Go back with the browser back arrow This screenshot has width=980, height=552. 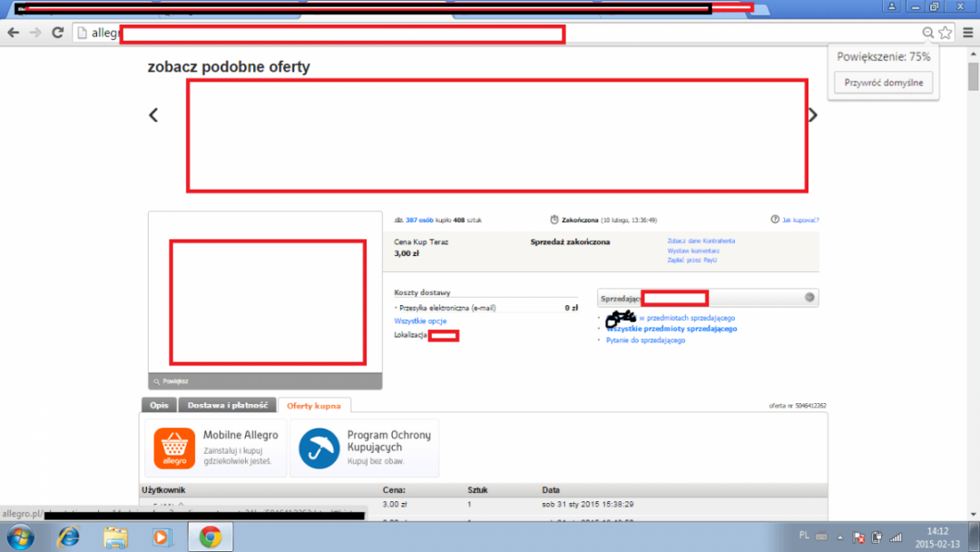(13, 33)
